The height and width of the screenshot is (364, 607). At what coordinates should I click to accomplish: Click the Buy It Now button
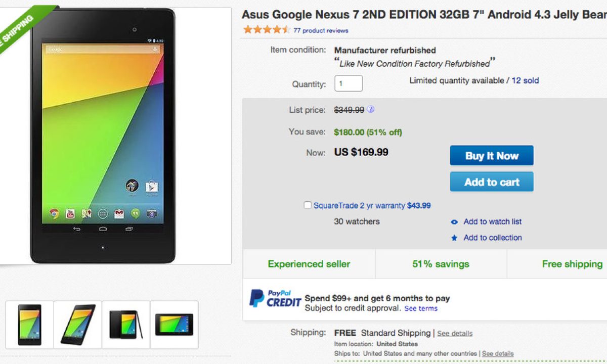tap(492, 156)
